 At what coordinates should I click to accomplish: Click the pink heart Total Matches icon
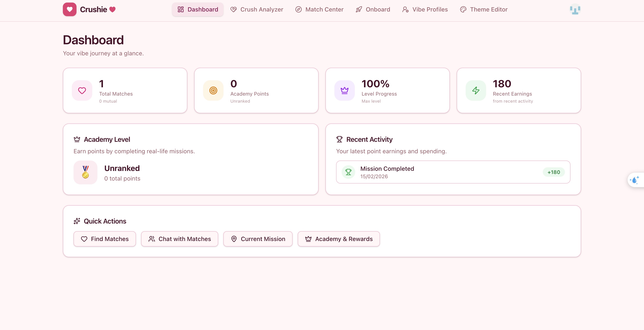tap(82, 90)
